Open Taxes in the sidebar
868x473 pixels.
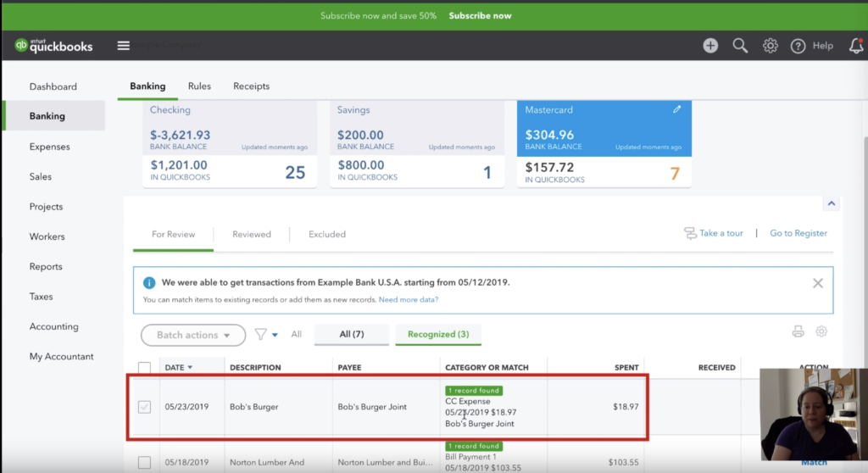click(41, 297)
